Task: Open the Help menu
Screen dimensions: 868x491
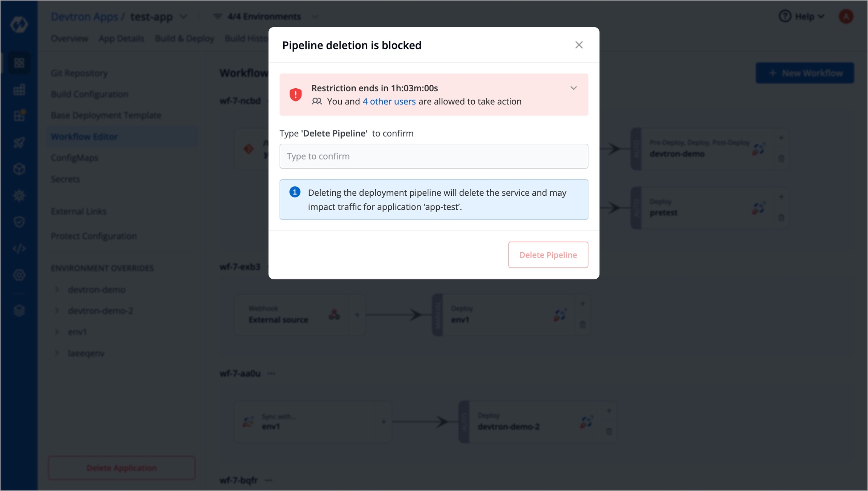Action: coord(802,17)
